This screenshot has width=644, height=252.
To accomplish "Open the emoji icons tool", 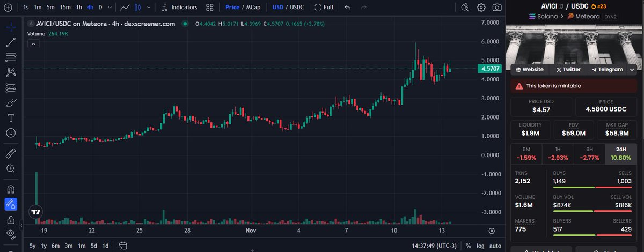I will [11, 132].
